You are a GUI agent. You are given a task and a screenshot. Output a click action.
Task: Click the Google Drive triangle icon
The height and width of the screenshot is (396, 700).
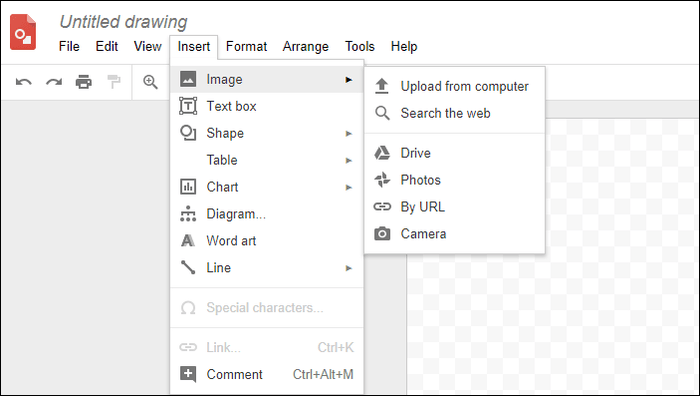coord(382,153)
